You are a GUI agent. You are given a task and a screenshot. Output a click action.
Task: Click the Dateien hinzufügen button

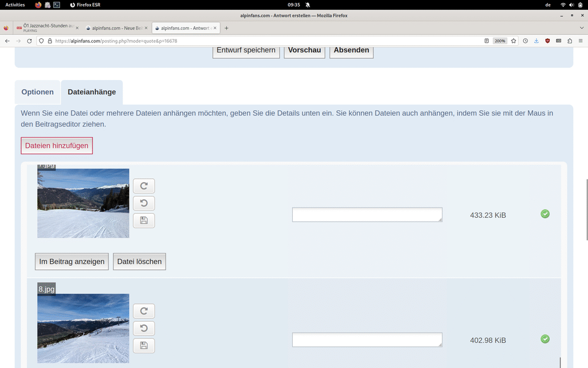pos(57,146)
